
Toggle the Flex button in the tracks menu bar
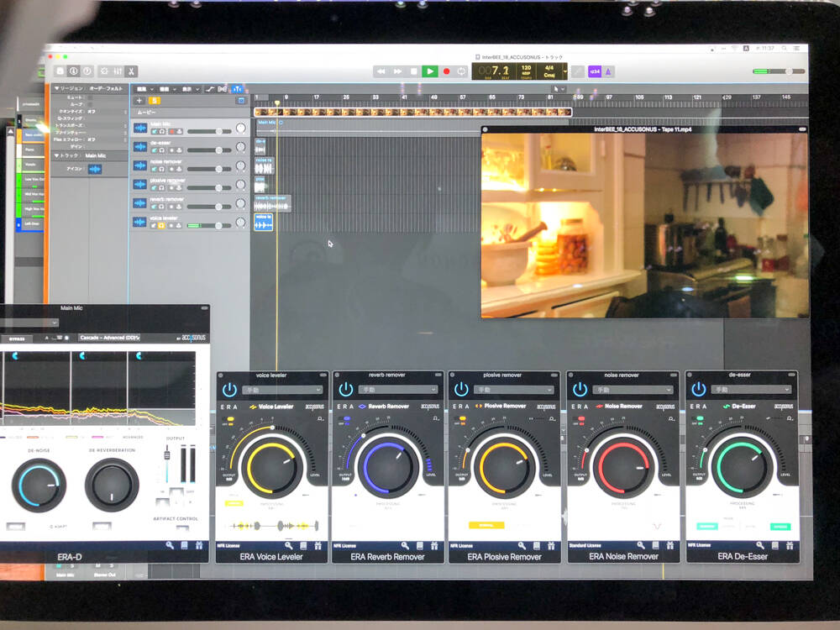tap(223, 89)
